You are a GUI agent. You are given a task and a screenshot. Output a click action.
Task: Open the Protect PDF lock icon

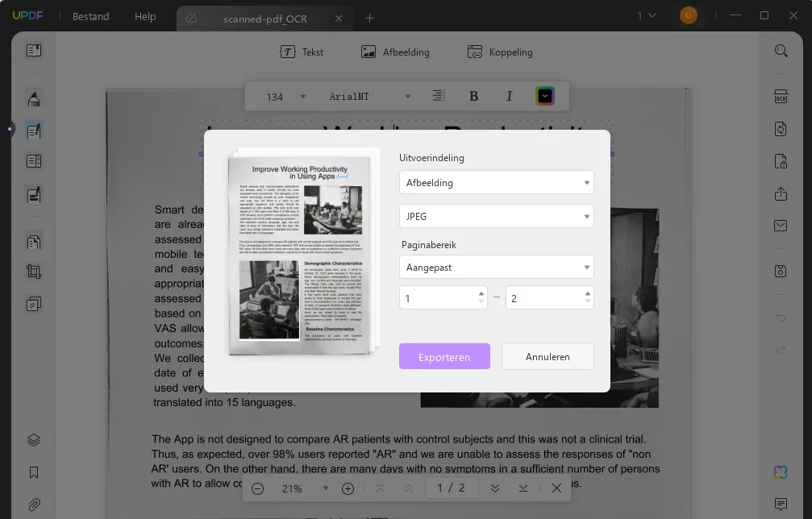[x=781, y=161]
